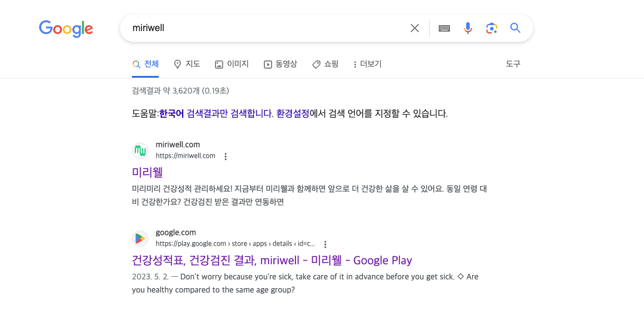Screen dimensions: 644x315
Task: Switch to the 쇼핑 tab
Action: click(x=325, y=64)
